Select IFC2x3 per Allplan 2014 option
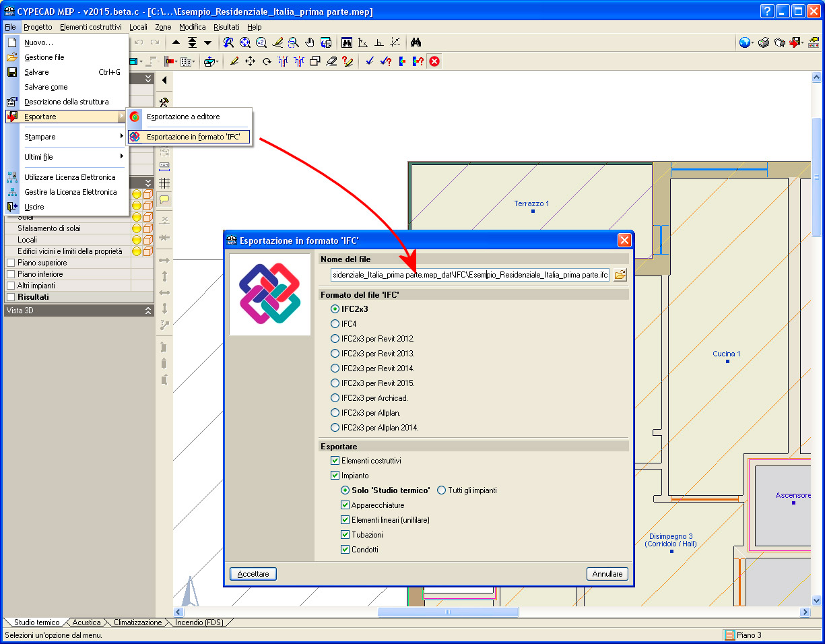This screenshot has height=644, width=825. [x=335, y=428]
